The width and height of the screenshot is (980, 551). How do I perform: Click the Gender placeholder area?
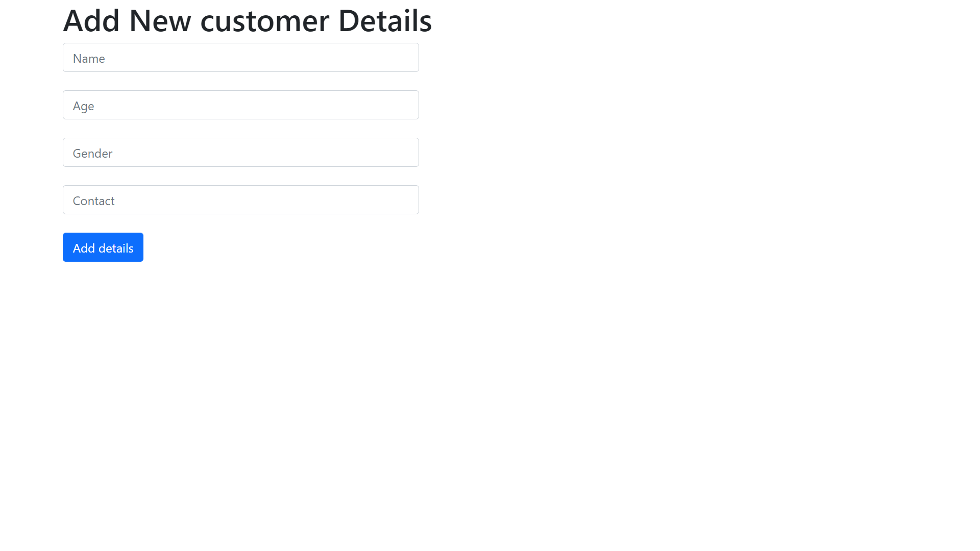pyautogui.click(x=240, y=152)
